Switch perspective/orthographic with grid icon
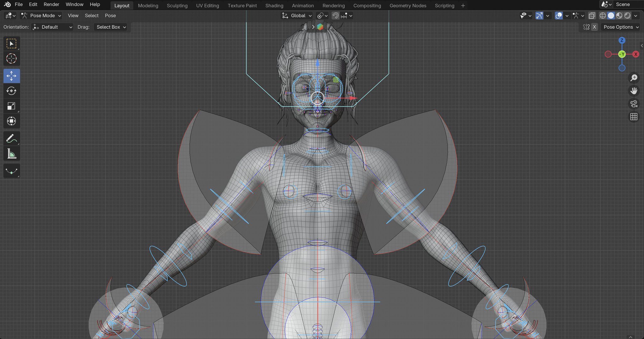This screenshot has height=339, width=644. tap(634, 117)
